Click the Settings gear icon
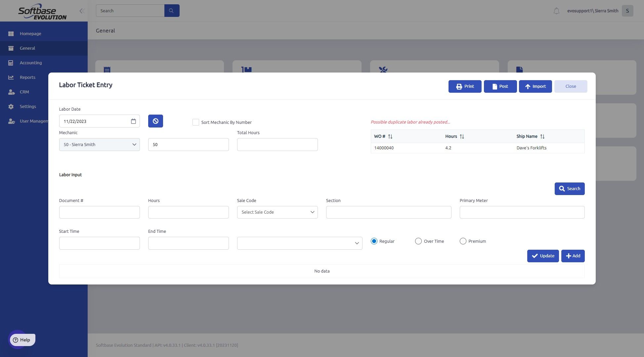 [x=11, y=106]
